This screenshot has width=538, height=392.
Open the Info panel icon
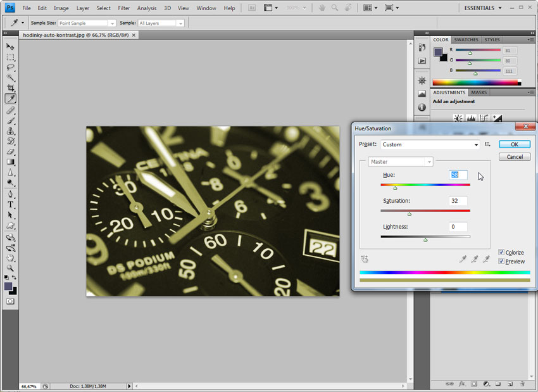pos(422,108)
